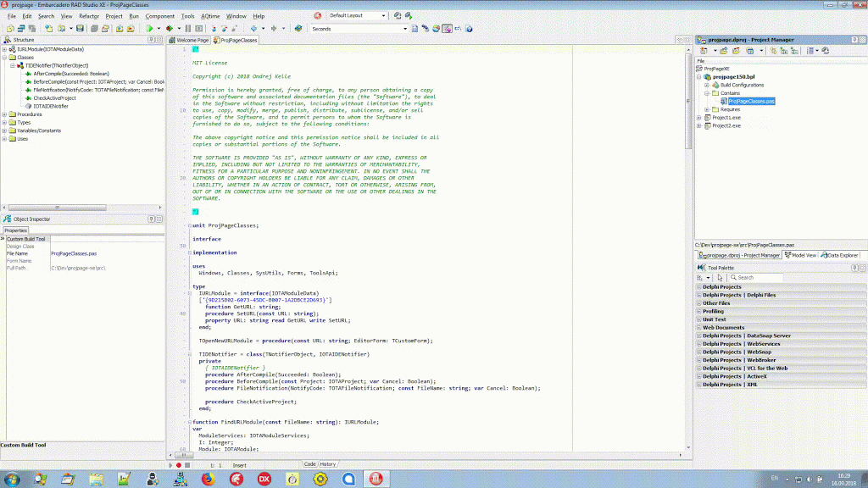
Task: Switch to the History tab below editor
Action: point(328,464)
